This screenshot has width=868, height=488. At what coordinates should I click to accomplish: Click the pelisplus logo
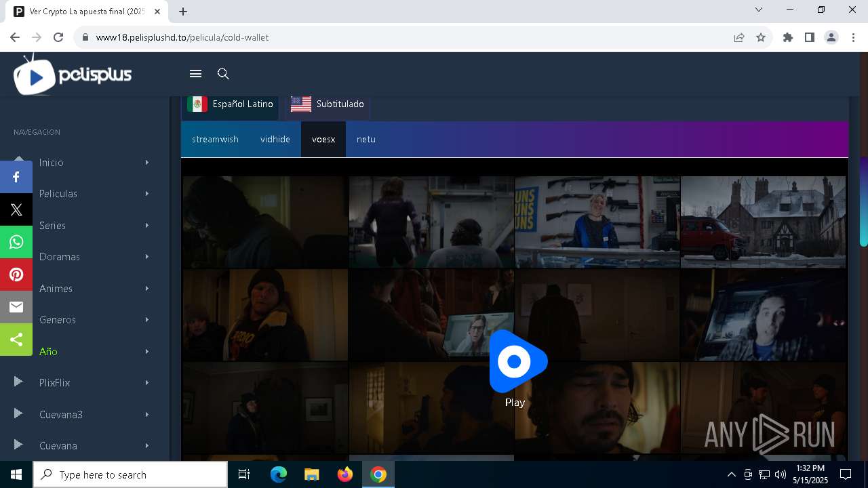pyautogui.click(x=73, y=75)
